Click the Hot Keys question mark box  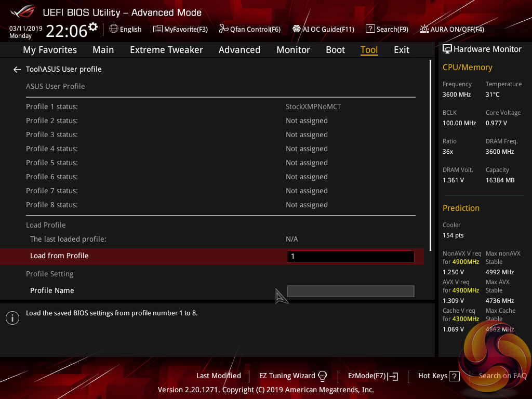tap(454, 376)
